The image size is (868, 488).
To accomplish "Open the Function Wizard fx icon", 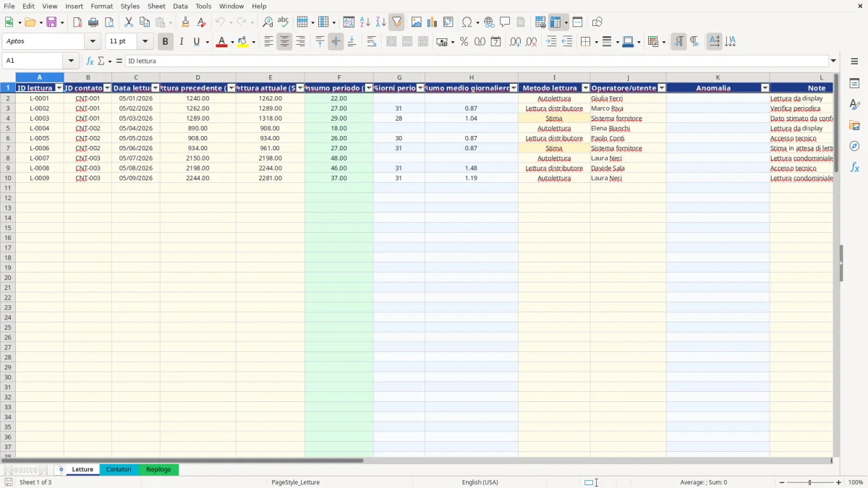I will pos(90,61).
